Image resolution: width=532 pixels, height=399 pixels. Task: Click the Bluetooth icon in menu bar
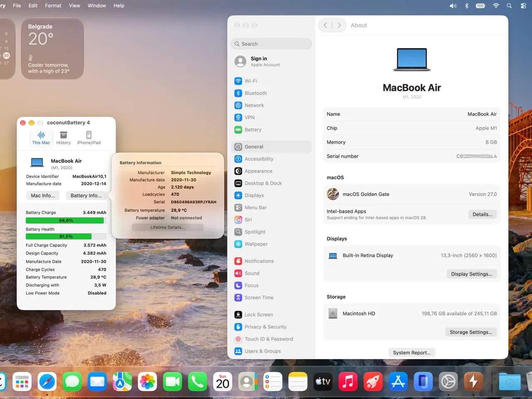[x=466, y=6]
